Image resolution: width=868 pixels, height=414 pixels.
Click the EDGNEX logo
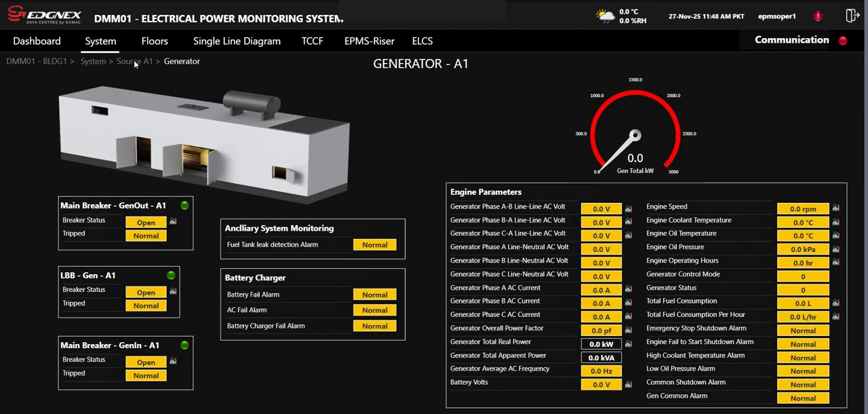44,15
